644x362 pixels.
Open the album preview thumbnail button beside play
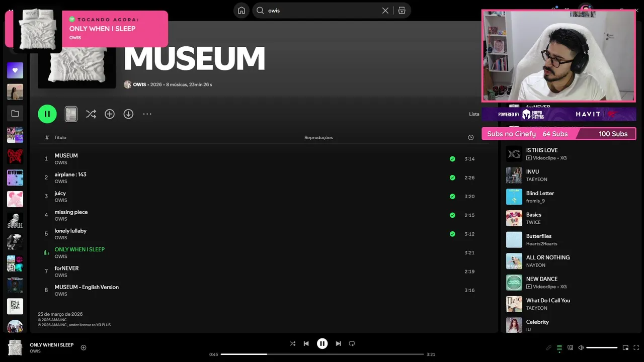(x=71, y=114)
